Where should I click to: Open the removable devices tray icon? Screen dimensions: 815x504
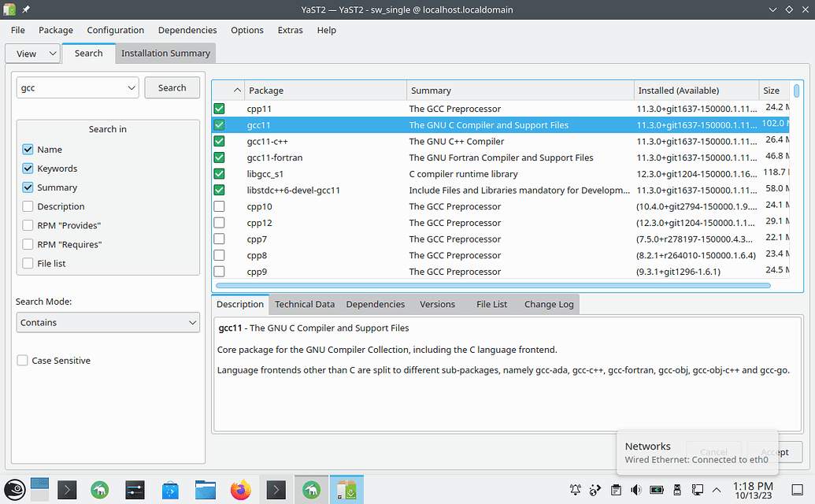point(676,490)
